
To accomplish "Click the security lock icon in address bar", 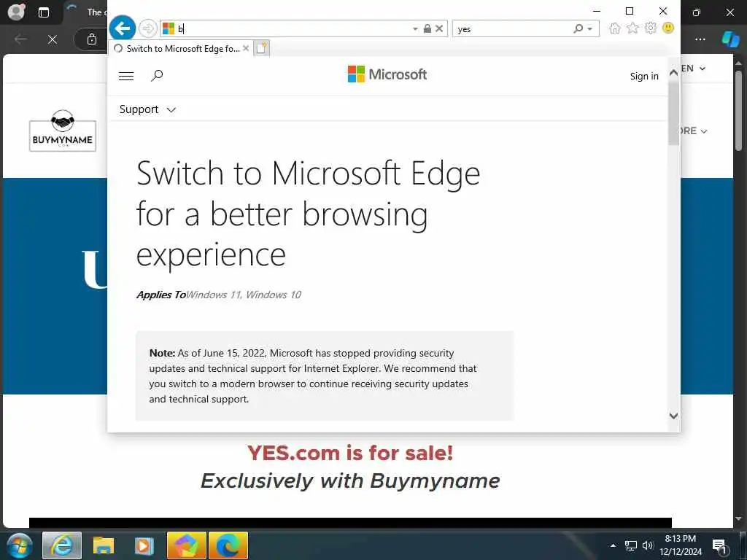I will 427,28.
